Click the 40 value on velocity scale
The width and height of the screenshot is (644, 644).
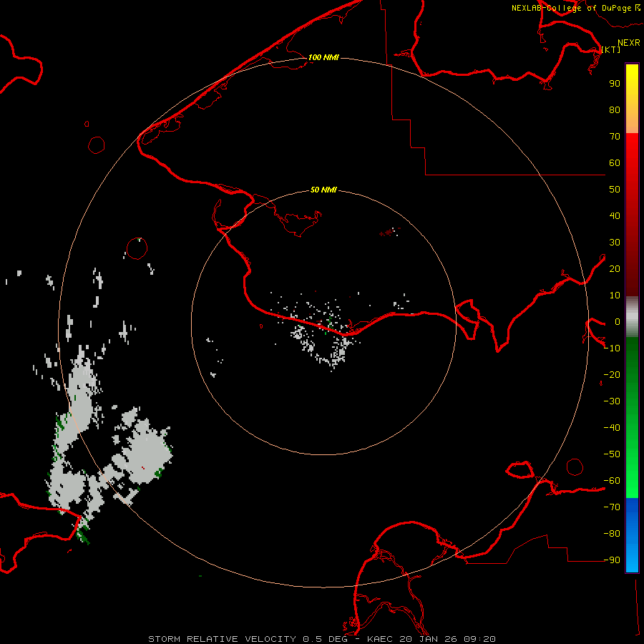615,215
